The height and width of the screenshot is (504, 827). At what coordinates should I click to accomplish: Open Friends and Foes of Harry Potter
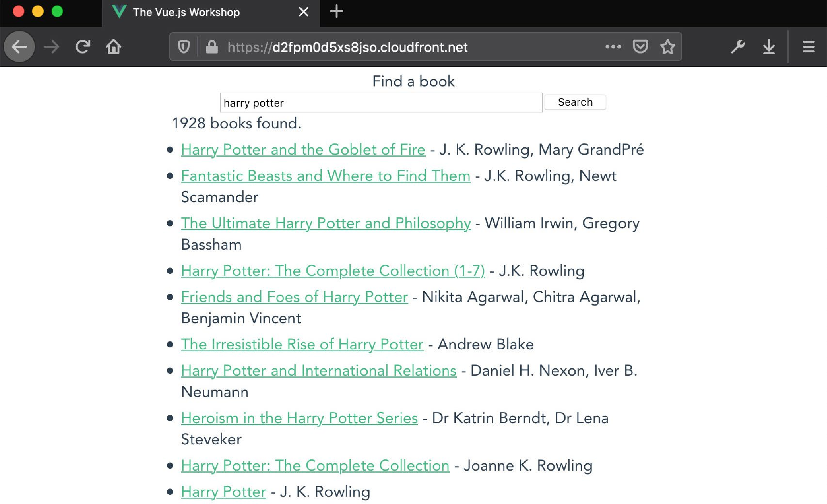294,297
